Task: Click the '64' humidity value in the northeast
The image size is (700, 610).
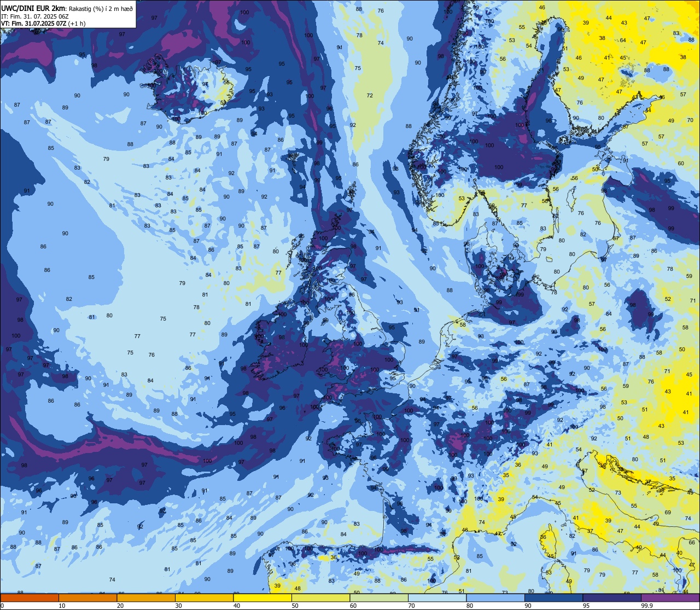Action: tap(623, 40)
